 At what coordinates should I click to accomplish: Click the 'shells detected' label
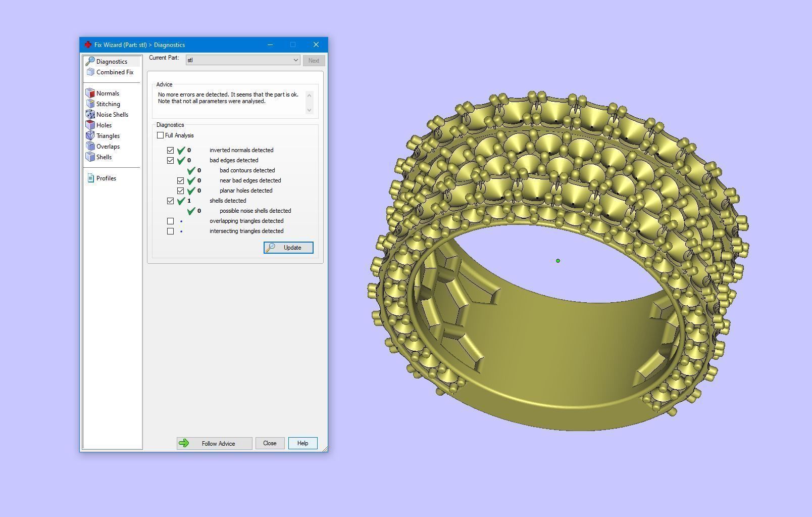click(x=228, y=201)
